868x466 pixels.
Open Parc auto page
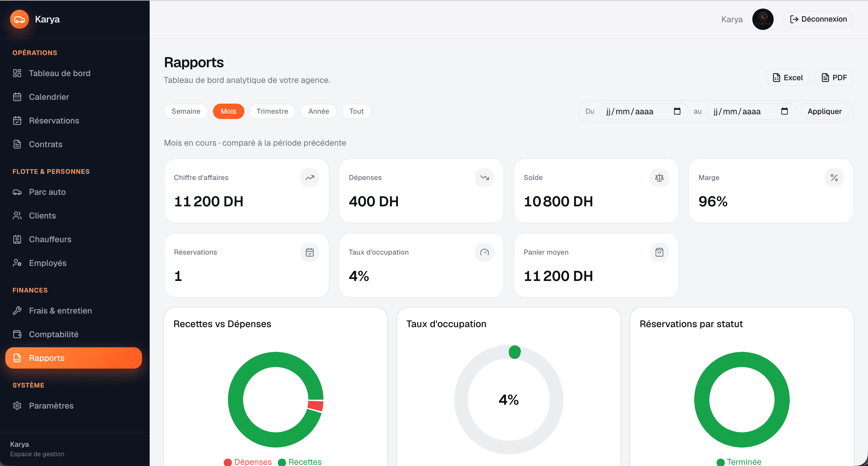point(73,192)
